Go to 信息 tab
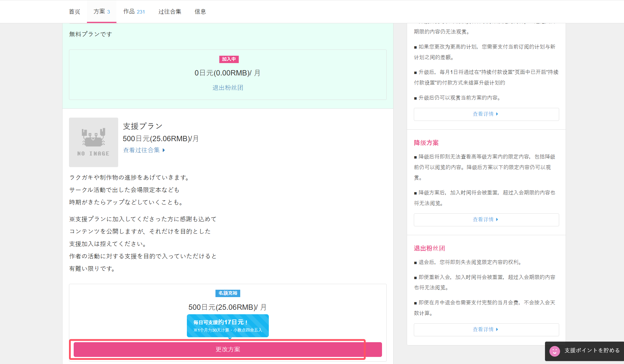Screen dimensions: 624x364 200,11
